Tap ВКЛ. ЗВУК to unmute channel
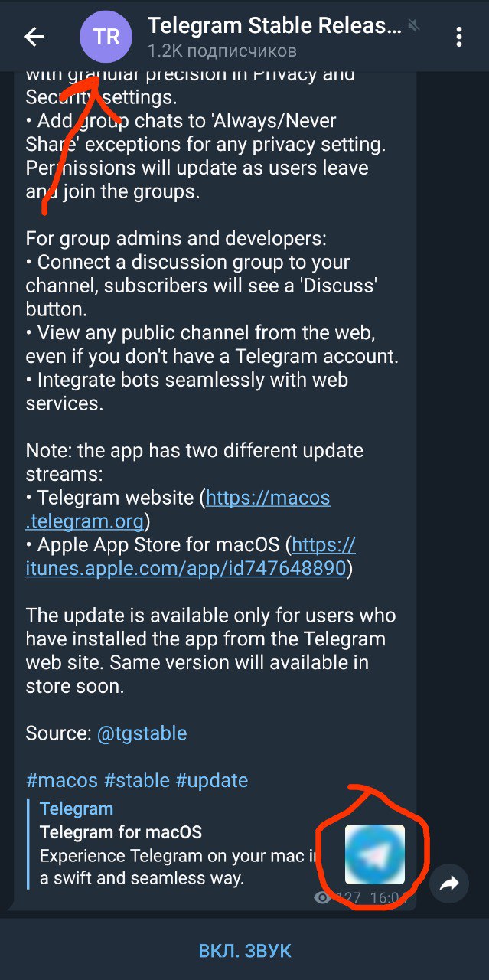The height and width of the screenshot is (980, 489). click(x=245, y=951)
